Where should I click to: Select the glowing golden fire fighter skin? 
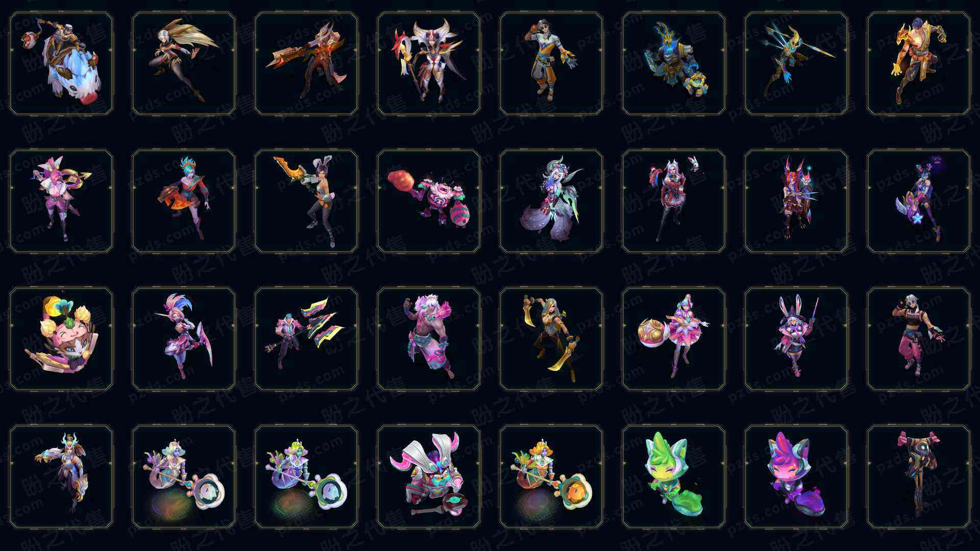(x=919, y=63)
